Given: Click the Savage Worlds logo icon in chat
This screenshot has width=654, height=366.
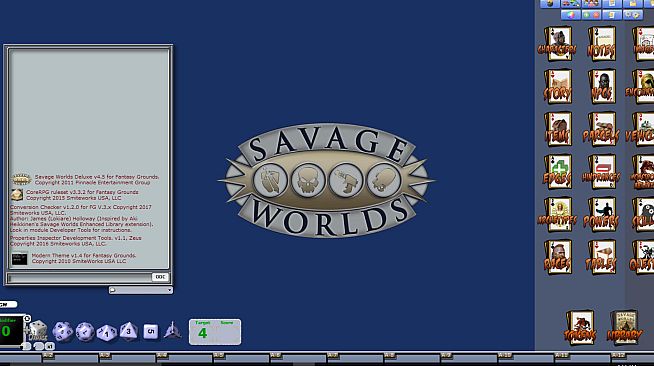Looking at the screenshot, I should pos(21,179).
